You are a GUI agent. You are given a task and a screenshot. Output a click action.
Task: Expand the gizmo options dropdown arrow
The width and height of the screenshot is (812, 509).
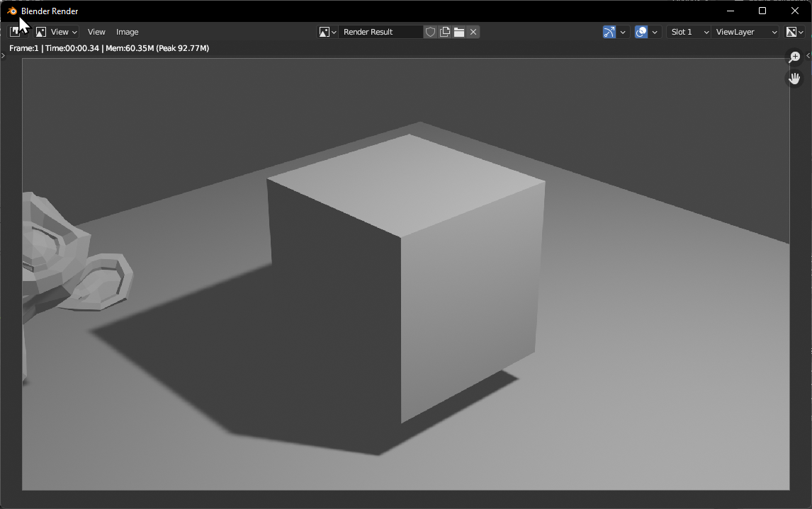pos(623,32)
